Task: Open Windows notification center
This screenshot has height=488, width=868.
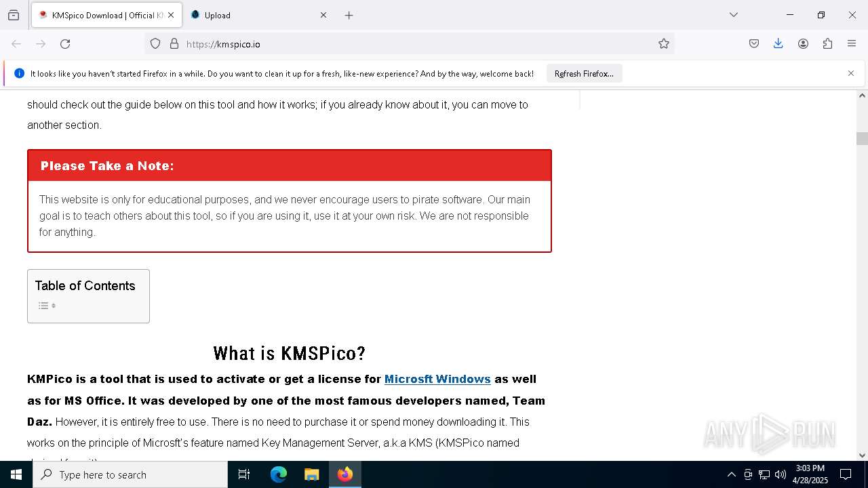Action: tap(846, 474)
